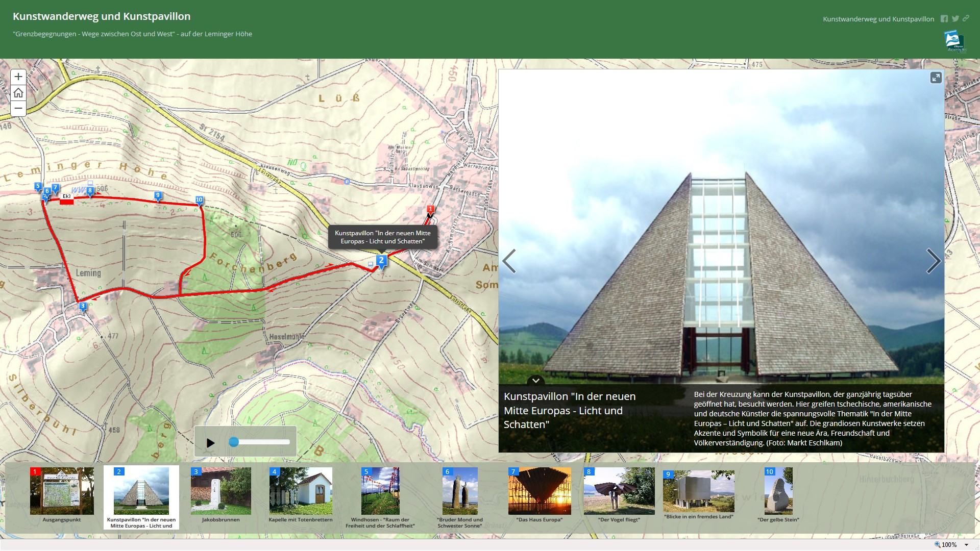Zoom in on the map

[x=18, y=77]
